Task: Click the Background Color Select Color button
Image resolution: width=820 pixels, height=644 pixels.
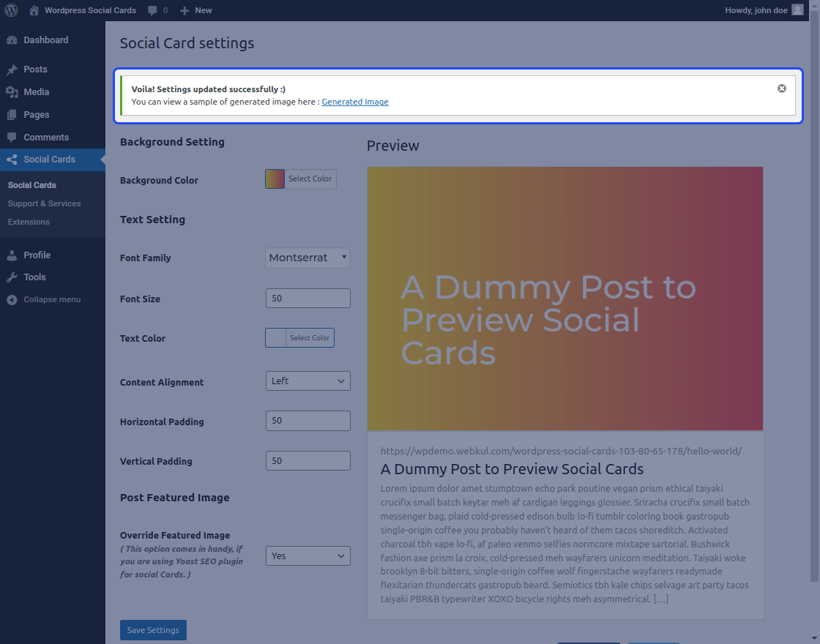Action: (x=310, y=179)
